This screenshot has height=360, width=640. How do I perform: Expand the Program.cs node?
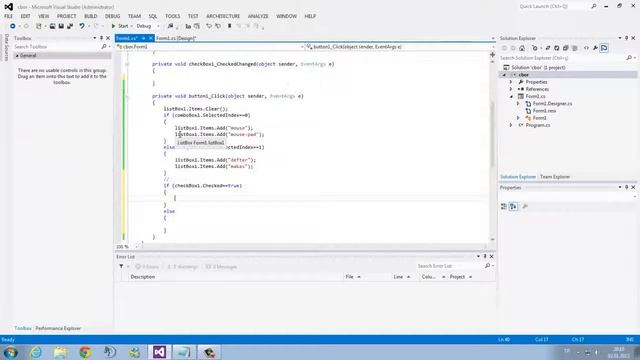coord(511,125)
